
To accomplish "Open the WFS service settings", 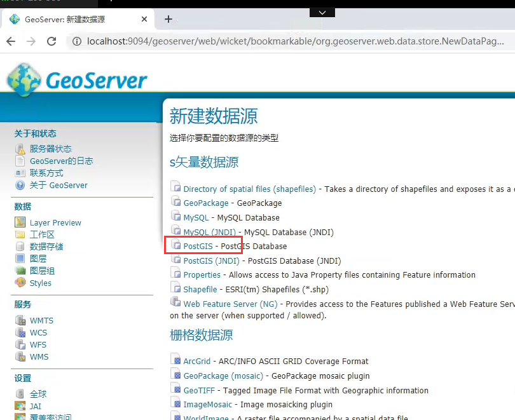I will pyautogui.click(x=38, y=344).
